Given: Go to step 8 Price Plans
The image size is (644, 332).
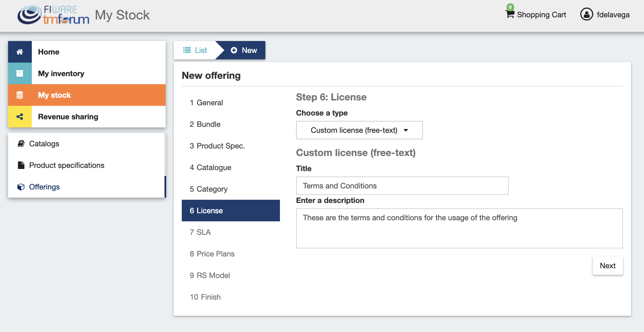Looking at the screenshot, I should click(x=231, y=254).
